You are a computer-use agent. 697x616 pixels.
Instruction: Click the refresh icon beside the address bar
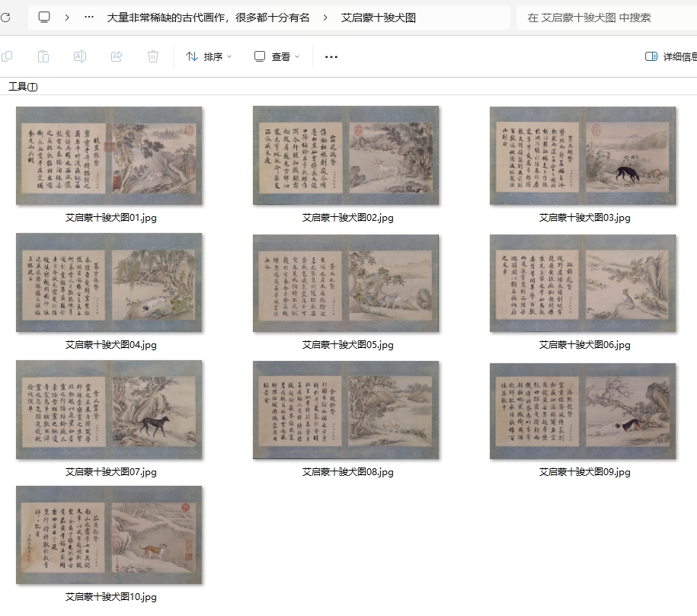[5, 17]
